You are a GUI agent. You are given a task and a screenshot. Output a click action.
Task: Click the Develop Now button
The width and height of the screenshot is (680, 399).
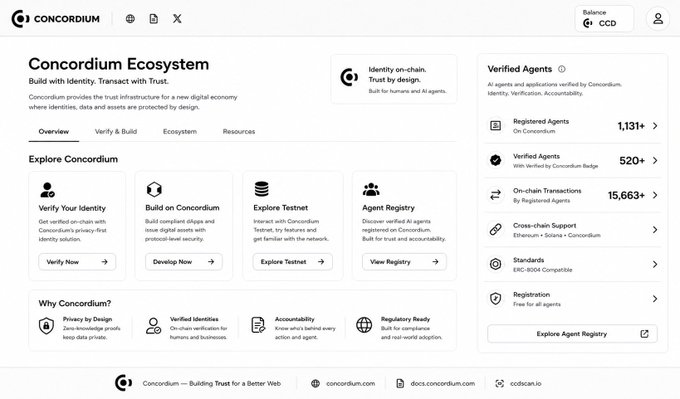click(184, 262)
